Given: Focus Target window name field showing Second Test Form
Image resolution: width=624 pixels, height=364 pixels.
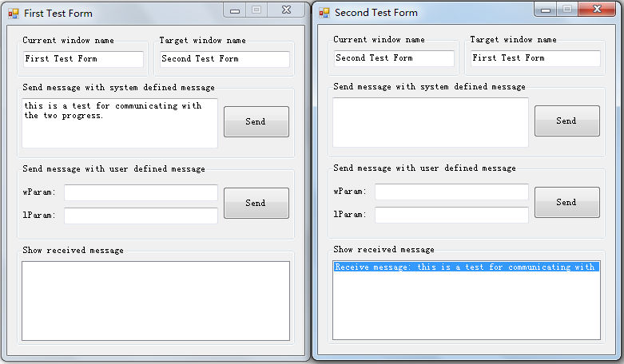Looking at the screenshot, I should click(x=225, y=59).
